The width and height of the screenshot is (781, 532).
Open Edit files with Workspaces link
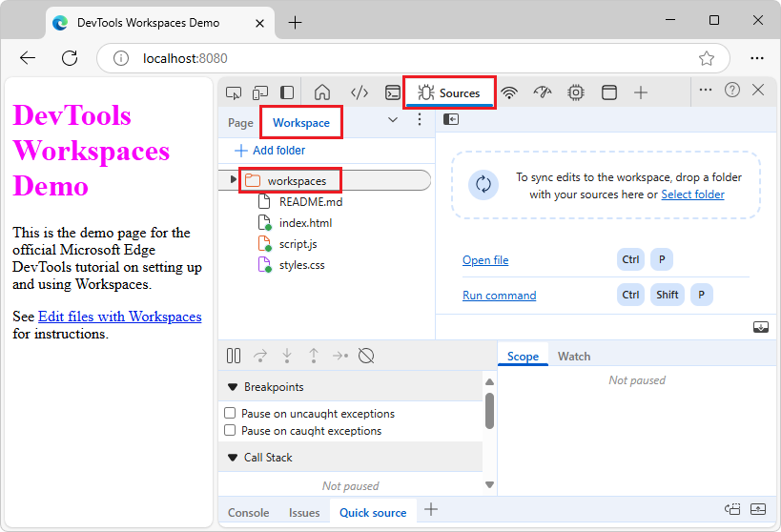tap(119, 317)
